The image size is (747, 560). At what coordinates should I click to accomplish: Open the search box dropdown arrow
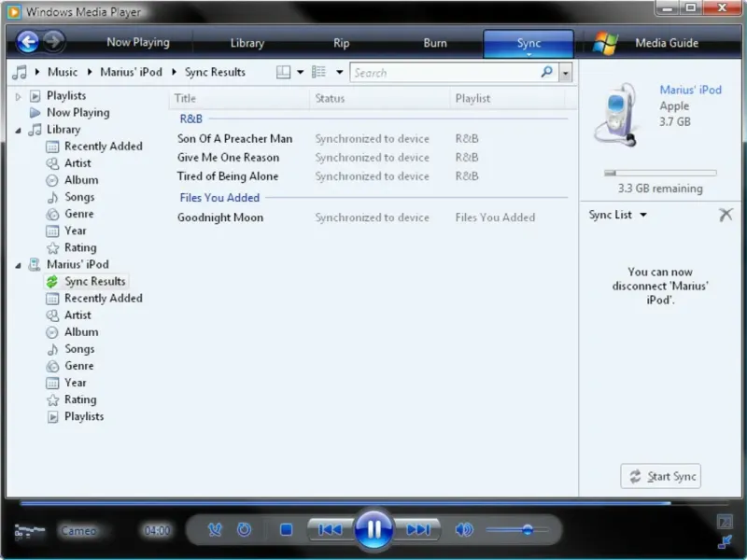[566, 73]
